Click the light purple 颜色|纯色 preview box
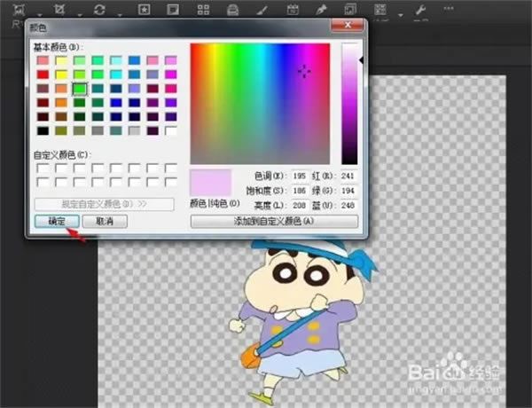The height and width of the screenshot is (408, 532). (x=211, y=183)
